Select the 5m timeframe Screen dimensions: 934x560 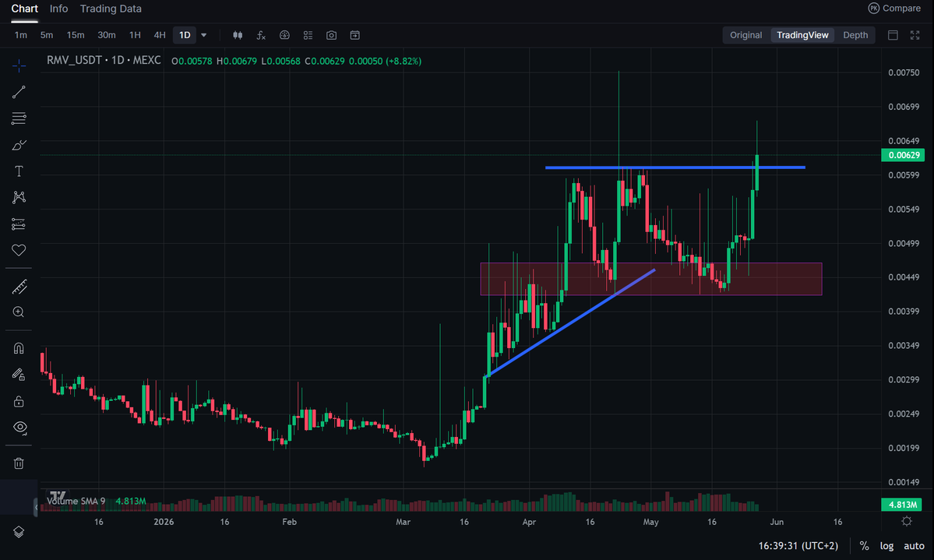[47, 35]
